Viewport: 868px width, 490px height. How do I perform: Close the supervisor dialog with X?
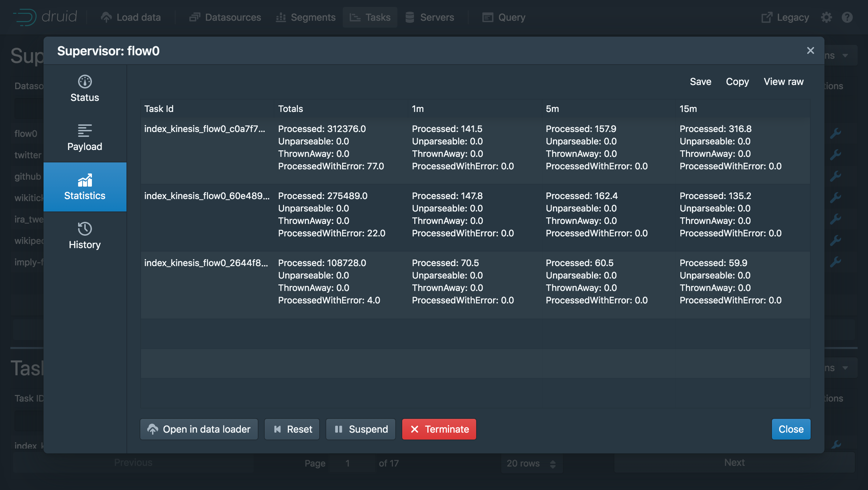(x=810, y=51)
